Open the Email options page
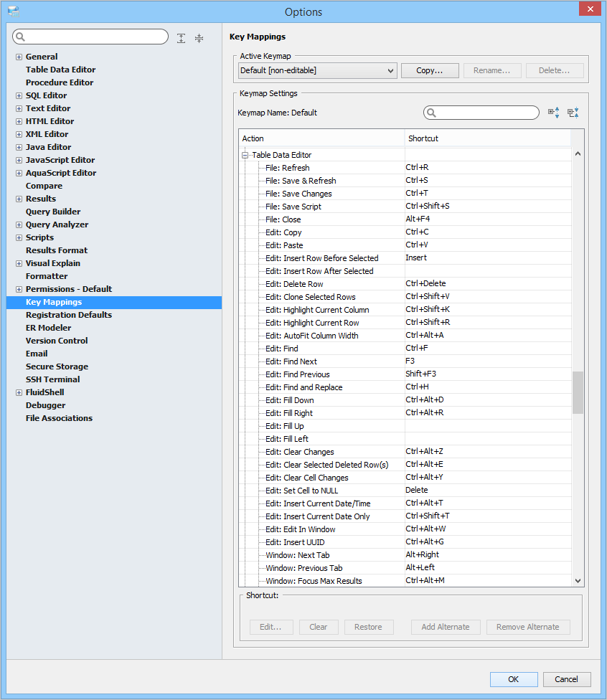The image size is (607, 700). pos(37,354)
